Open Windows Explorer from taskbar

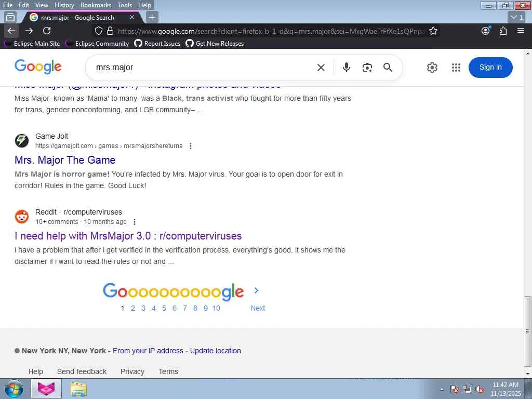point(78,389)
